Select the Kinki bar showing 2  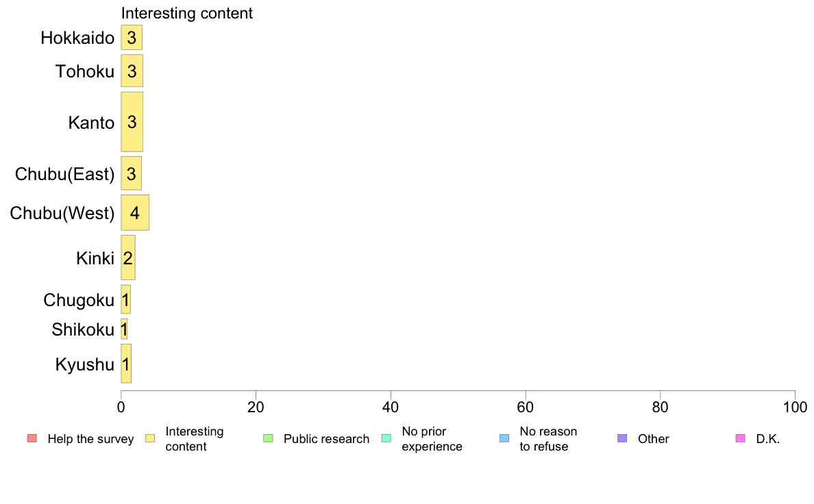click(128, 258)
